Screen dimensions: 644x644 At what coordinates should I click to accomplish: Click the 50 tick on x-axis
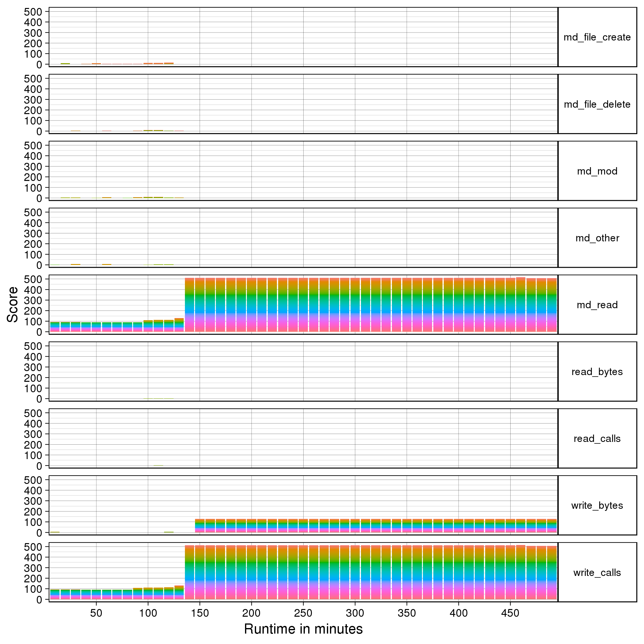click(96, 613)
